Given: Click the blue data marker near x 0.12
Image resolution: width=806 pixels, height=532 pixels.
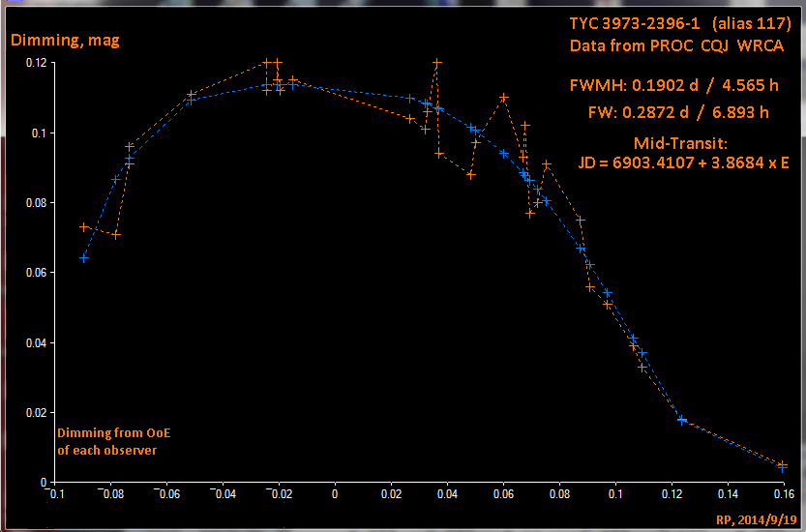Looking at the screenshot, I should [x=682, y=420].
